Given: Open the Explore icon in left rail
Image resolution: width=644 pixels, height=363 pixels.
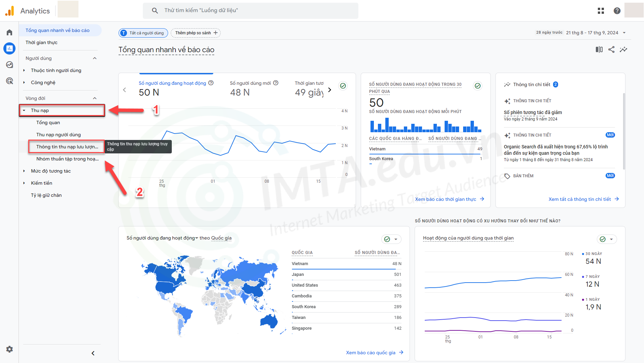Looking at the screenshot, I should point(9,65).
